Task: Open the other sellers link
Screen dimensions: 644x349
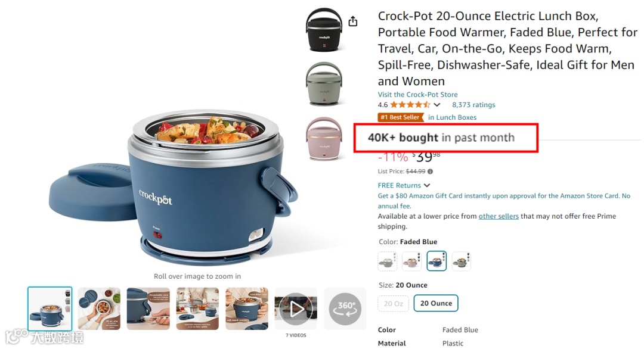Action: pyautogui.click(x=499, y=216)
